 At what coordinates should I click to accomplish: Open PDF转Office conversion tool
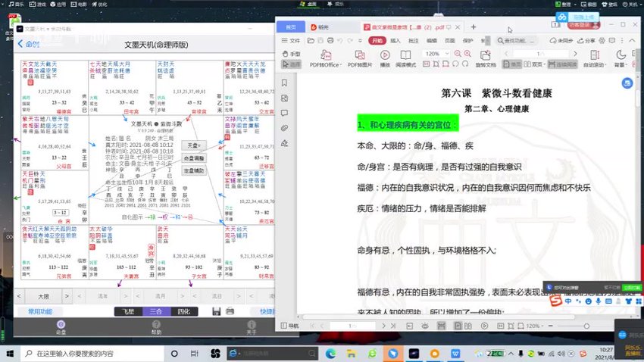click(x=326, y=58)
